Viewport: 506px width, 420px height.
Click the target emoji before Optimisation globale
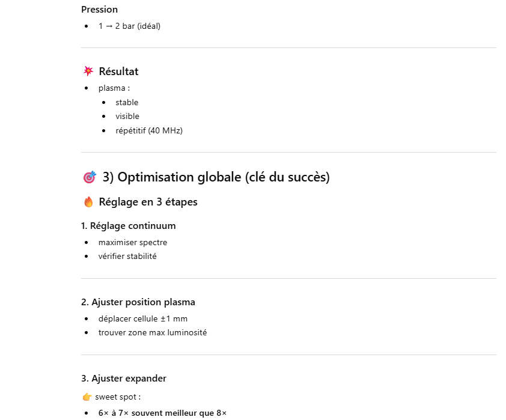[x=90, y=177]
